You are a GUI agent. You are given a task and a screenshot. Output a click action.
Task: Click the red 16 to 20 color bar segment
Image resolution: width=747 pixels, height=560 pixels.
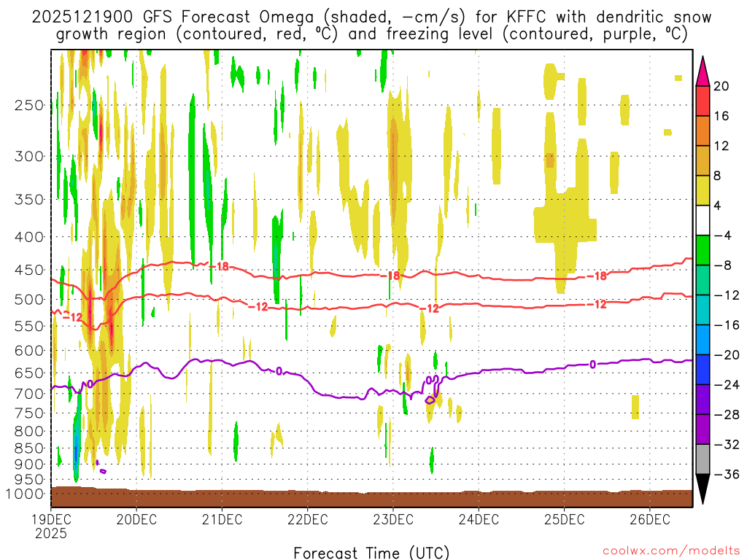pyautogui.click(x=703, y=101)
